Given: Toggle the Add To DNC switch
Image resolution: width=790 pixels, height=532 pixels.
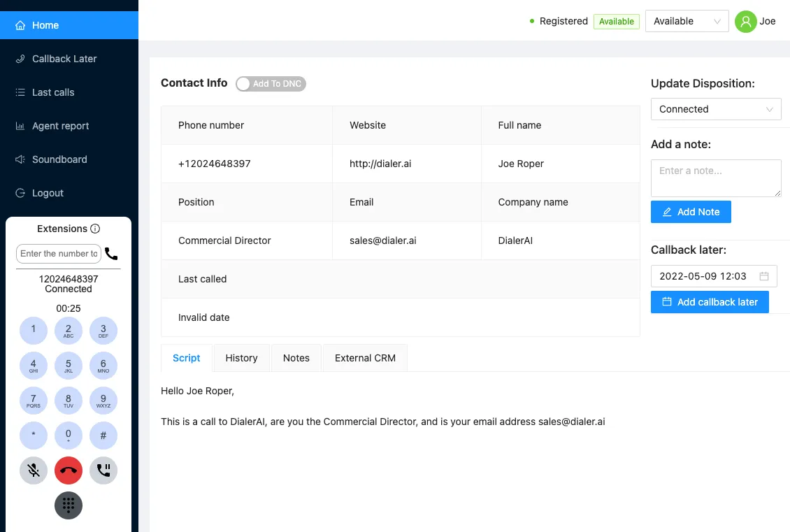Looking at the screenshot, I should [271, 84].
